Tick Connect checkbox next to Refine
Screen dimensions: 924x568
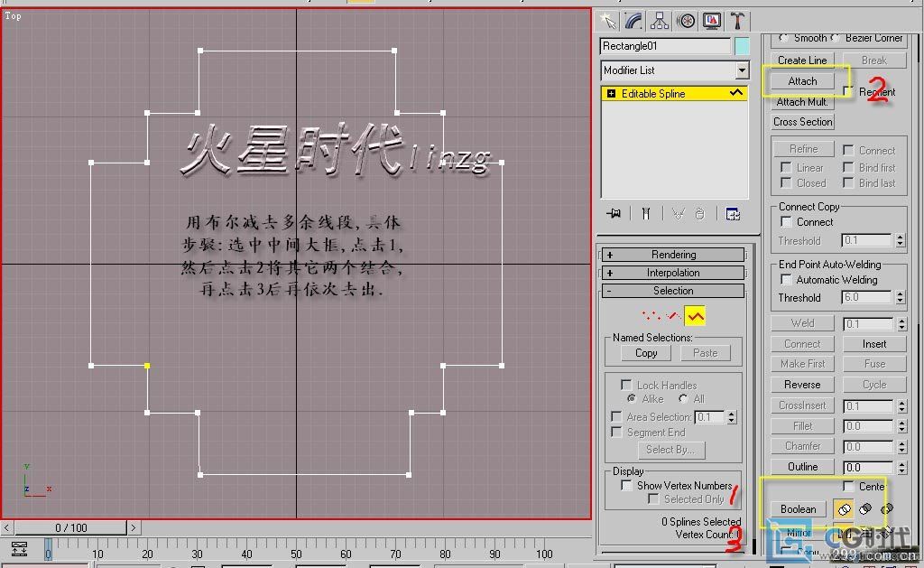point(848,150)
